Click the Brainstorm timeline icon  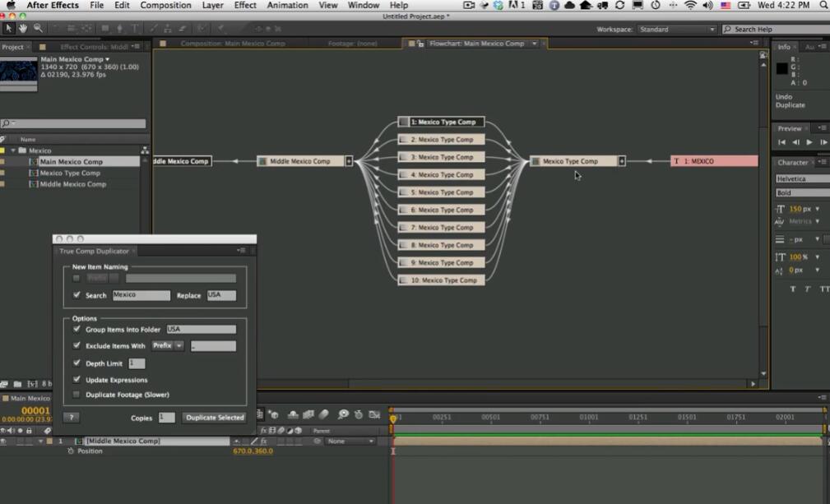point(343,414)
